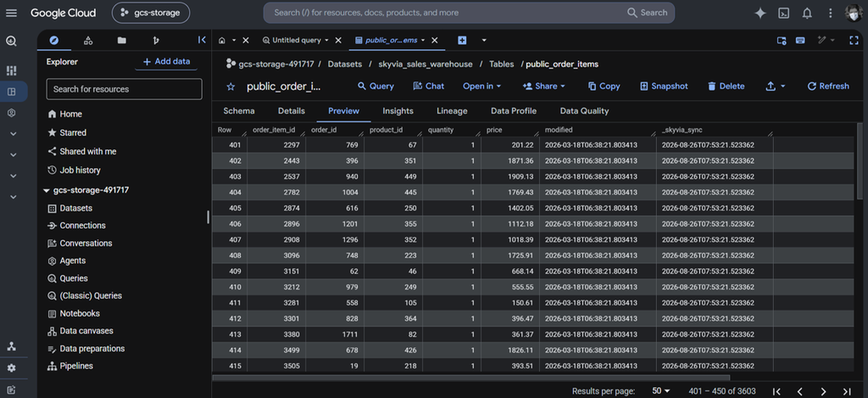Click the vertical scrollbar of the preview table
This screenshot has height=398, width=868.
point(860,162)
